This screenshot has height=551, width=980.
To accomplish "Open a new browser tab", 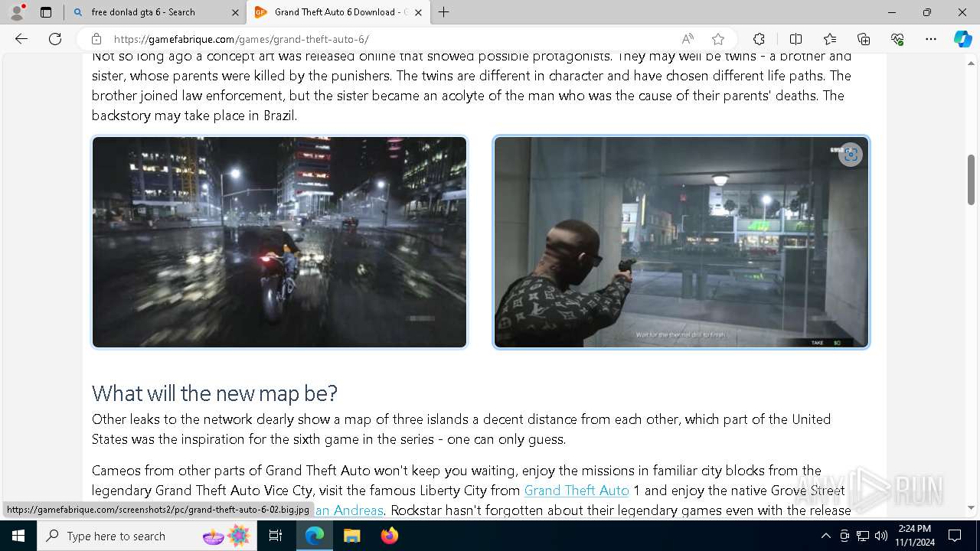I will pos(443,12).
